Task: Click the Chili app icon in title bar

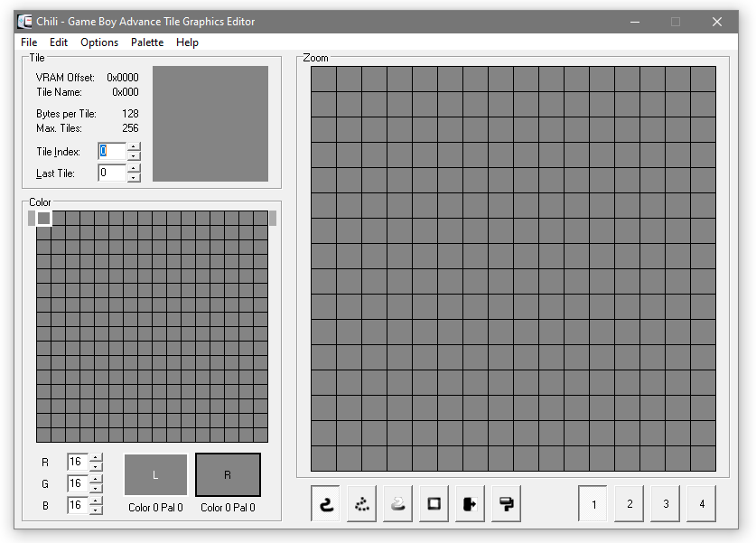Action: point(25,22)
